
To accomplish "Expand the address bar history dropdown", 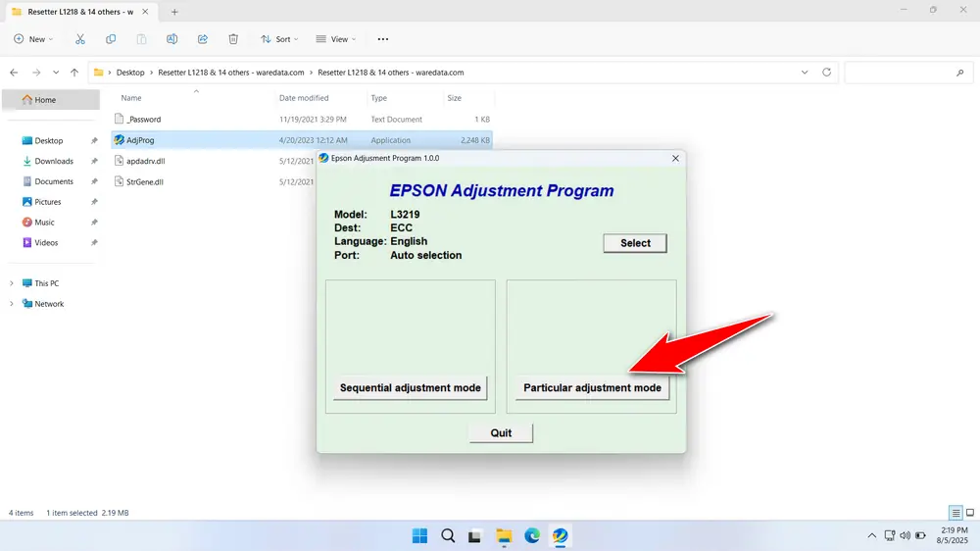I will 805,73.
